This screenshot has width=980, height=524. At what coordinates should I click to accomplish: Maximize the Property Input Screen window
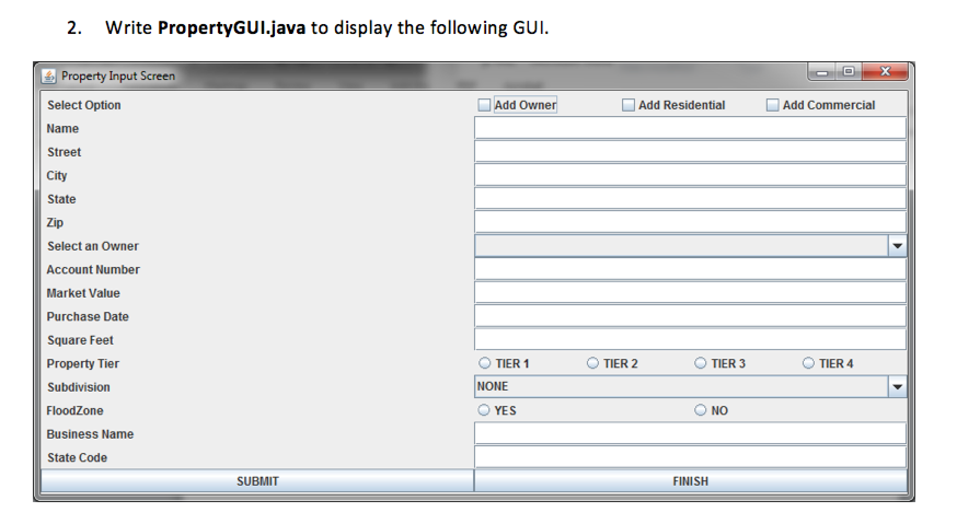coord(849,72)
